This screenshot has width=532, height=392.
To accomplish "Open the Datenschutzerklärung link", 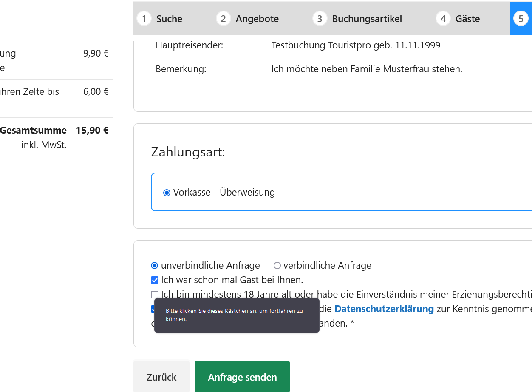I will coord(384,309).
